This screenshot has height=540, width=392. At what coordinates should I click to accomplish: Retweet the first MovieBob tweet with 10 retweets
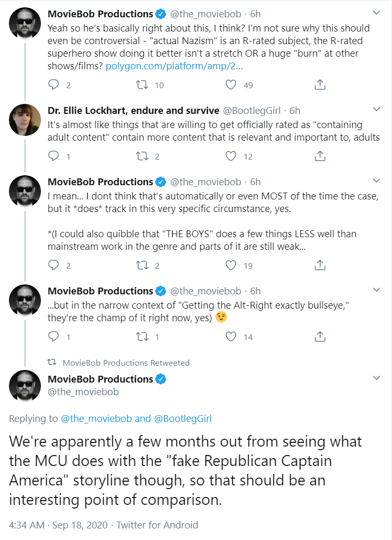(142, 84)
